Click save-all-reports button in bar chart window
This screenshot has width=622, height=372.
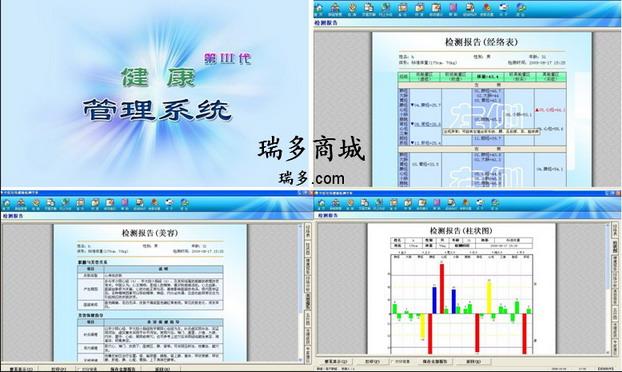(x=435, y=361)
